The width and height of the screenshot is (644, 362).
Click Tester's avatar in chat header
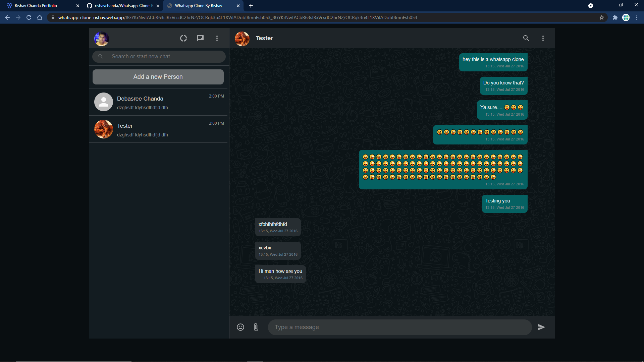pos(242,39)
